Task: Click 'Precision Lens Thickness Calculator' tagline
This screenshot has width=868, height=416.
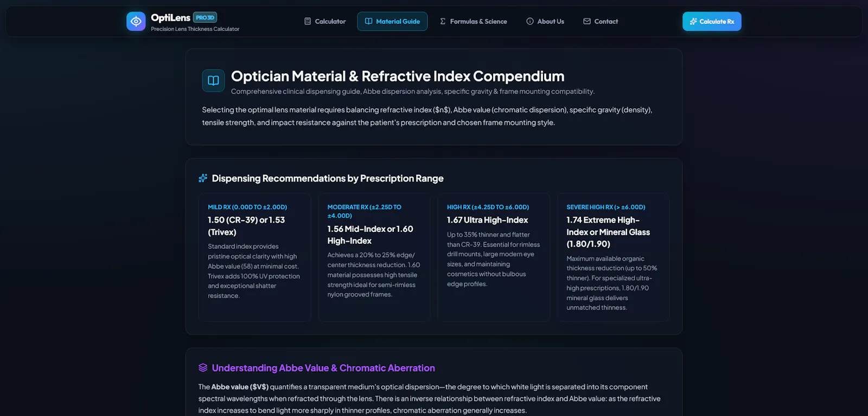Action: tap(195, 29)
